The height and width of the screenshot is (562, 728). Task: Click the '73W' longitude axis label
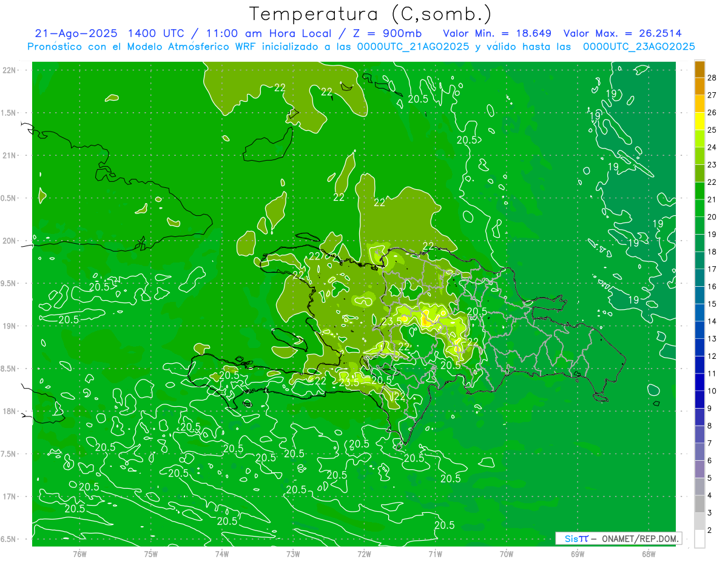coord(293,554)
